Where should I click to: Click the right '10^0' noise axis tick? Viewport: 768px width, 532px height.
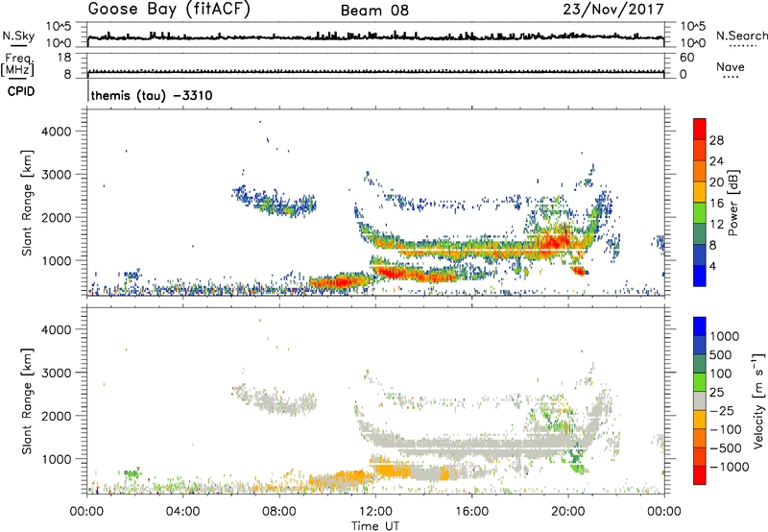coord(693,43)
